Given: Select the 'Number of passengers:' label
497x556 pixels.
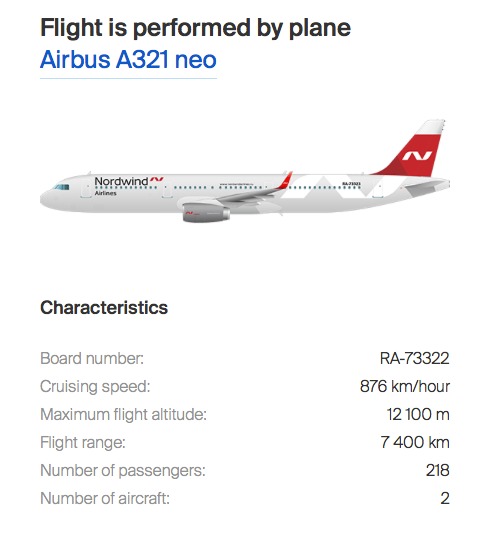Looking at the screenshot, I should 123,471.
